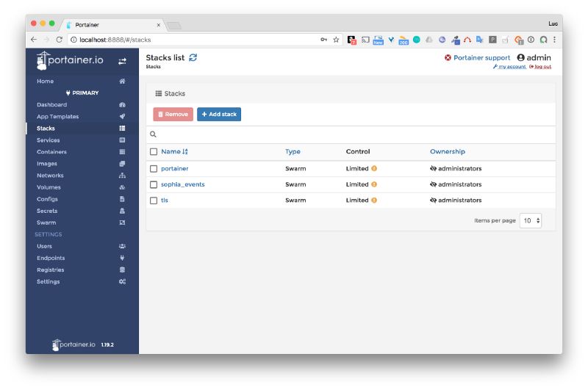Check the portainer stack checkbox
Viewport: 588px width, 390px height.
point(154,169)
